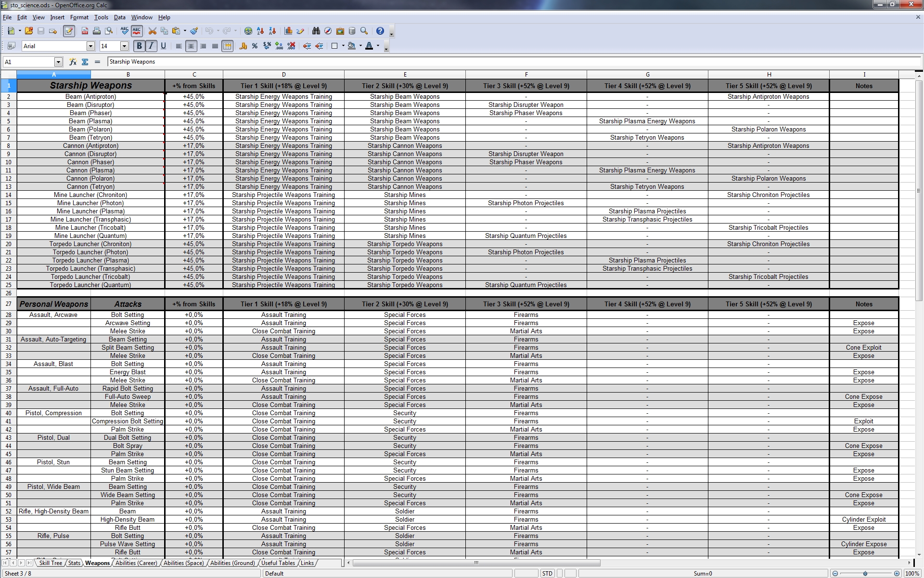Switch to Useful Tables sheet tab

[x=278, y=563]
